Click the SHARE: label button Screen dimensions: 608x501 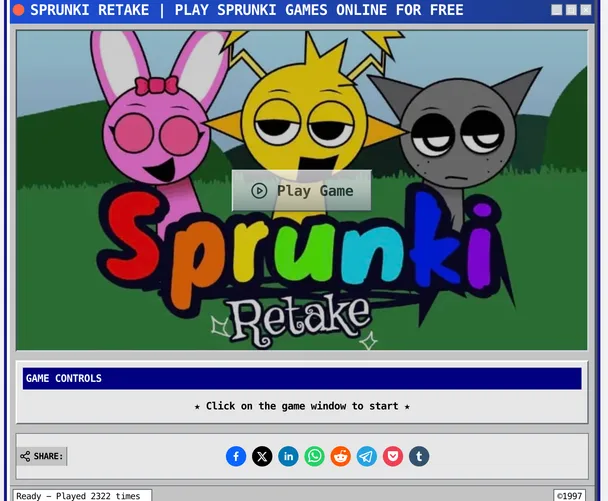41,456
